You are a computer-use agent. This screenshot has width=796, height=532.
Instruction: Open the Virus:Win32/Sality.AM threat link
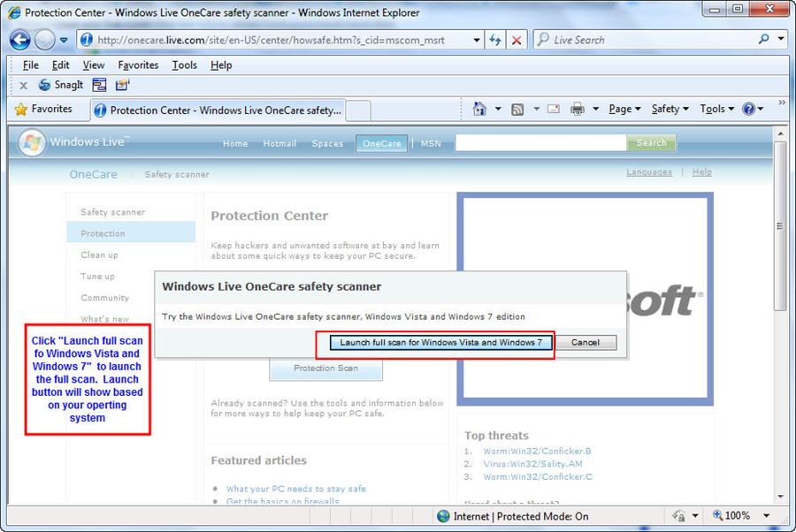point(532,464)
